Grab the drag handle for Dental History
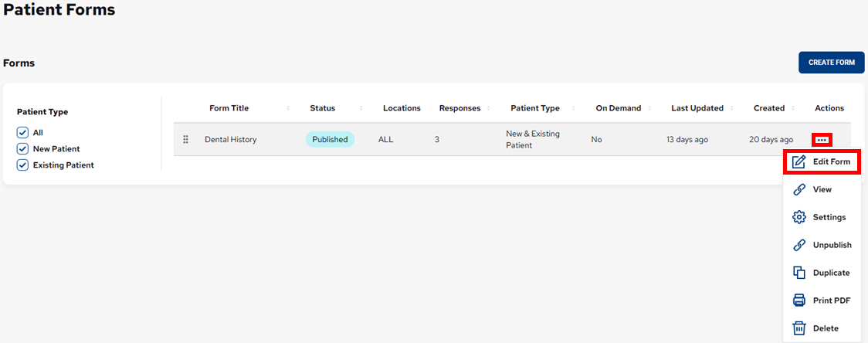868x343 pixels. (x=185, y=140)
